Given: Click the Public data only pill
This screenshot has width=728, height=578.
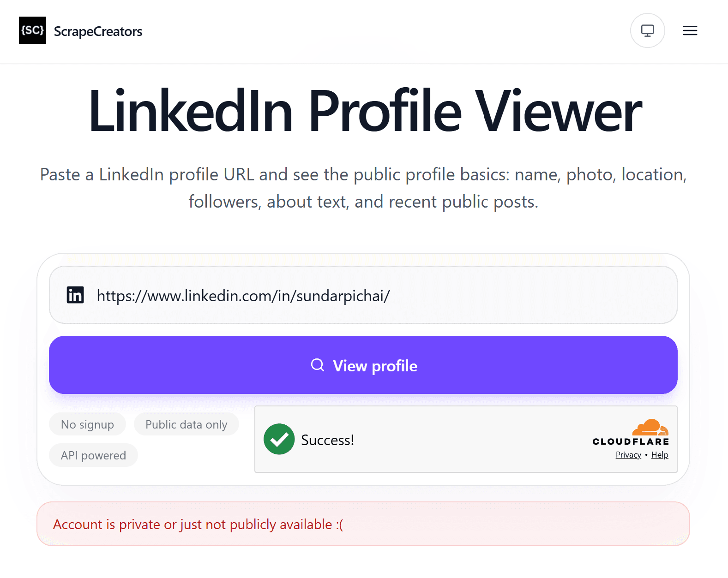Looking at the screenshot, I should click(x=186, y=424).
